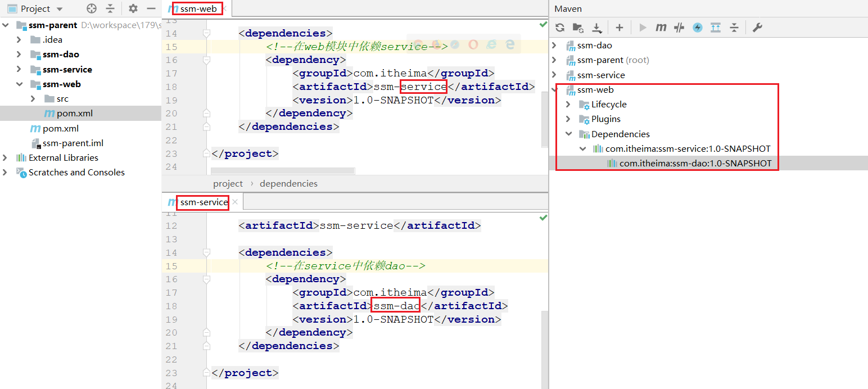868x389 pixels.
Task: Switch to the ssm-web editor tab
Action: (198, 8)
